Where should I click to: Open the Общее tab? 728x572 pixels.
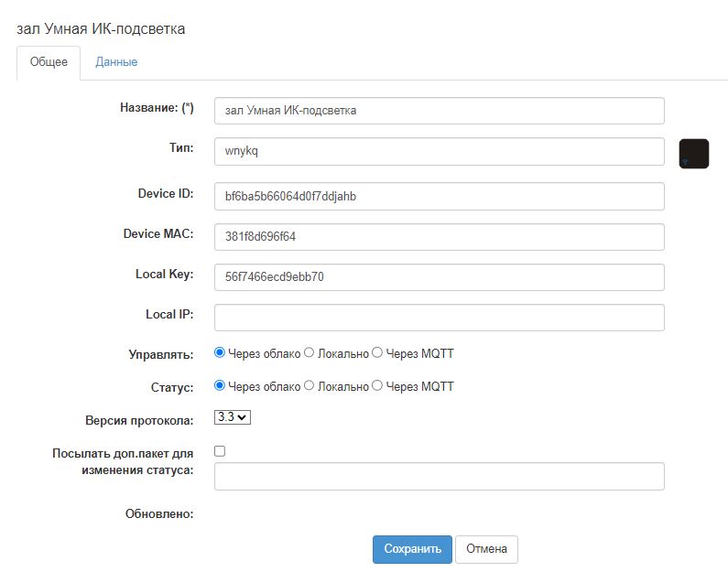coord(49,62)
